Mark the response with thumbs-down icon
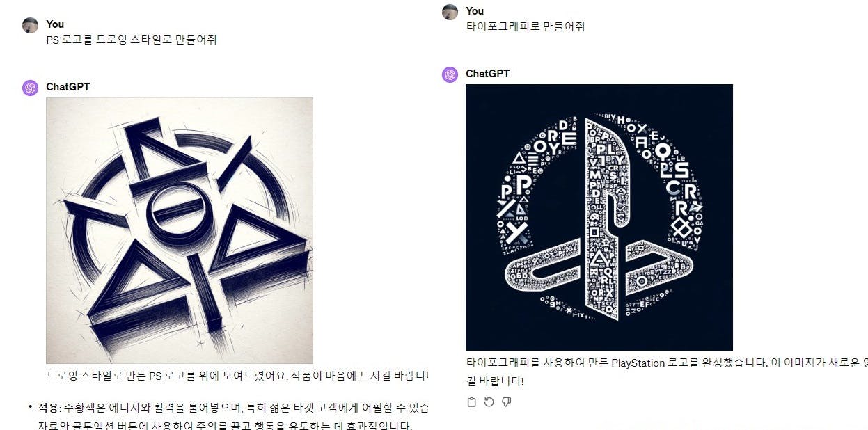The height and width of the screenshot is (430, 868). pos(507,402)
